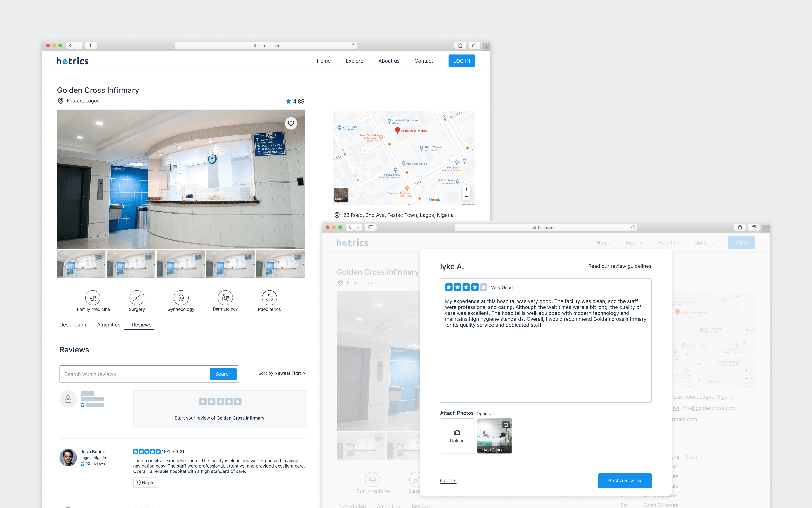Click Add Caption on the attached photo

[x=494, y=450]
